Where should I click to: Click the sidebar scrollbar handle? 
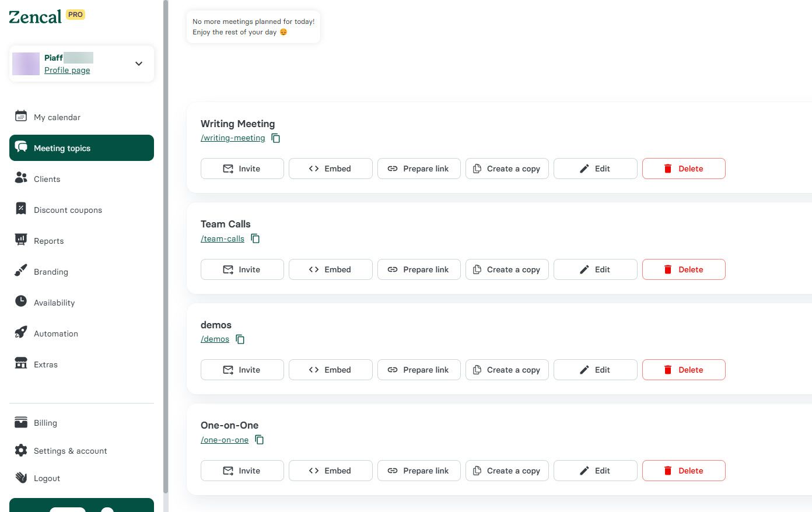coord(165,245)
